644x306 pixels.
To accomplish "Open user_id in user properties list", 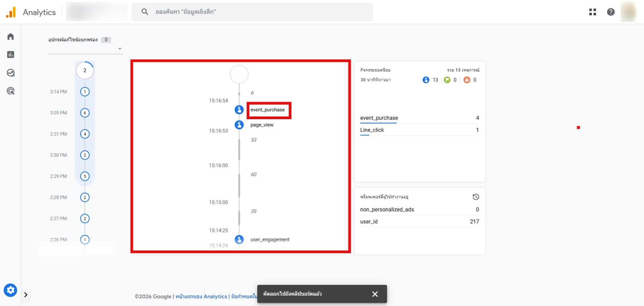I will (x=369, y=222).
